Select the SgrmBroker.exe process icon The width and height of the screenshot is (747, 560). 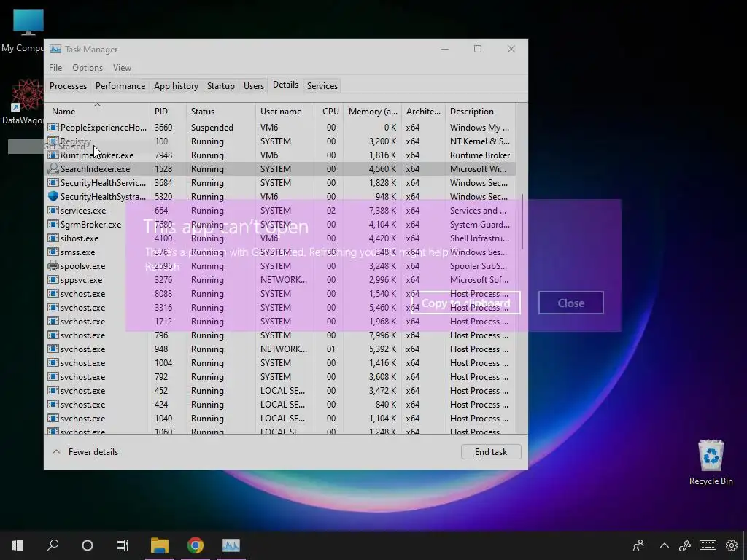(x=53, y=225)
